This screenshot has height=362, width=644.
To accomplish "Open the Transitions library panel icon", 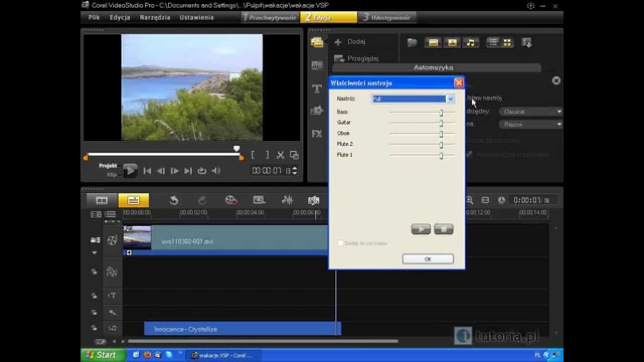I will tap(317, 66).
